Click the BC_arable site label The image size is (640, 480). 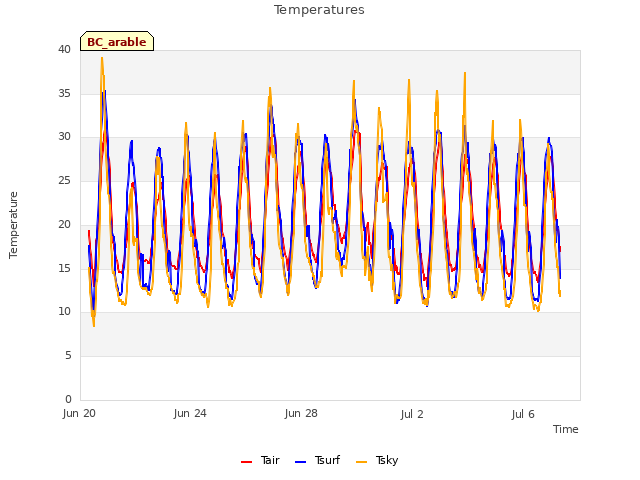tap(117, 41)
